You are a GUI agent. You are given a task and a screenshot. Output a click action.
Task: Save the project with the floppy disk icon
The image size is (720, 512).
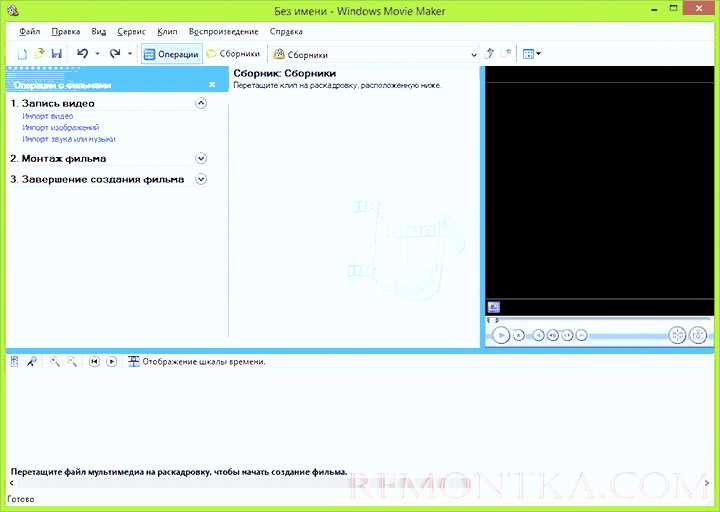point(56,54)
